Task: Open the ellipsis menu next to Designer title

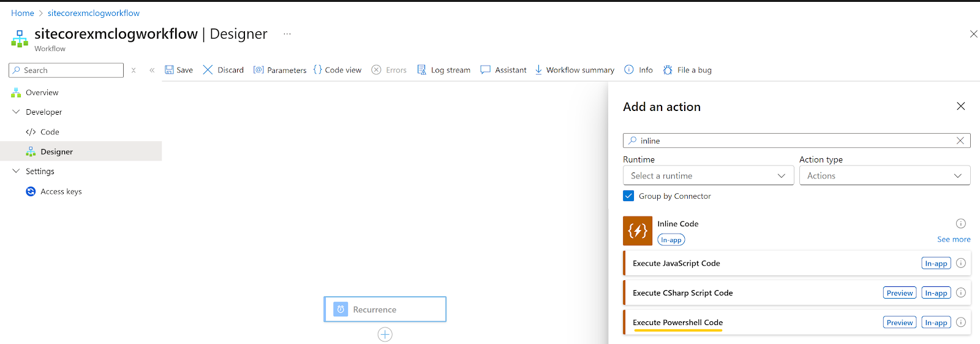Action: pos(287,34)
